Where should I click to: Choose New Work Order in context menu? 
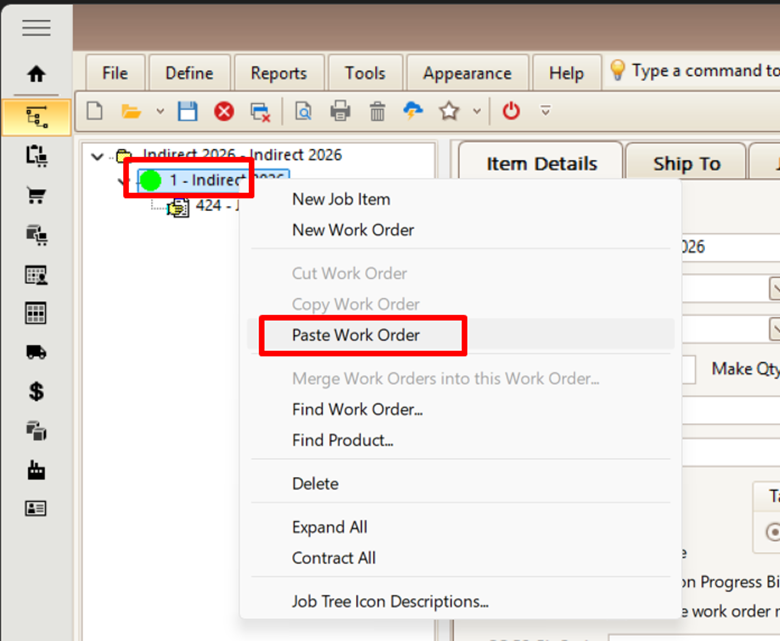tap(353, 230)
